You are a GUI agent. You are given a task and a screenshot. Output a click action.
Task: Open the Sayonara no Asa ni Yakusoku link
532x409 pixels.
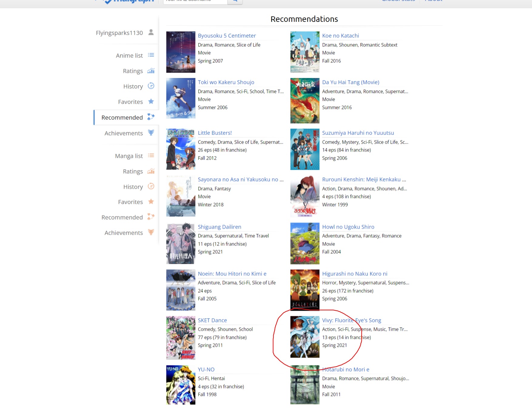(x=241, y=180)
